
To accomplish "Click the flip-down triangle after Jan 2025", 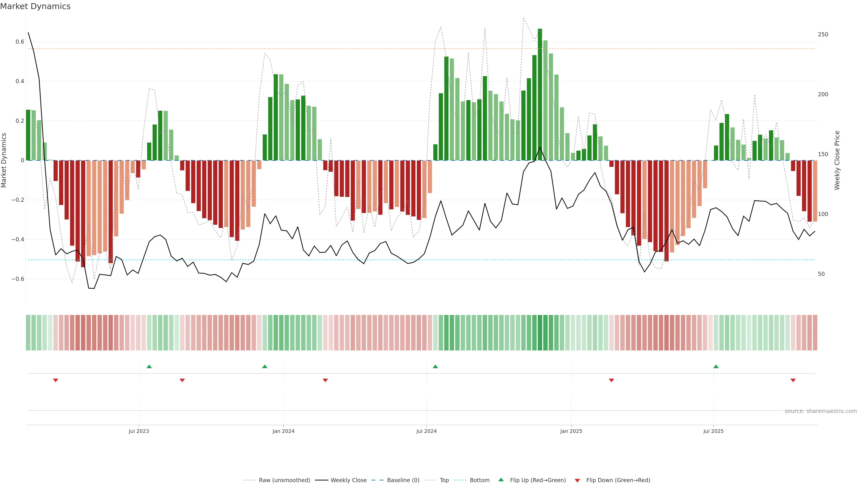I will point(612,380).
